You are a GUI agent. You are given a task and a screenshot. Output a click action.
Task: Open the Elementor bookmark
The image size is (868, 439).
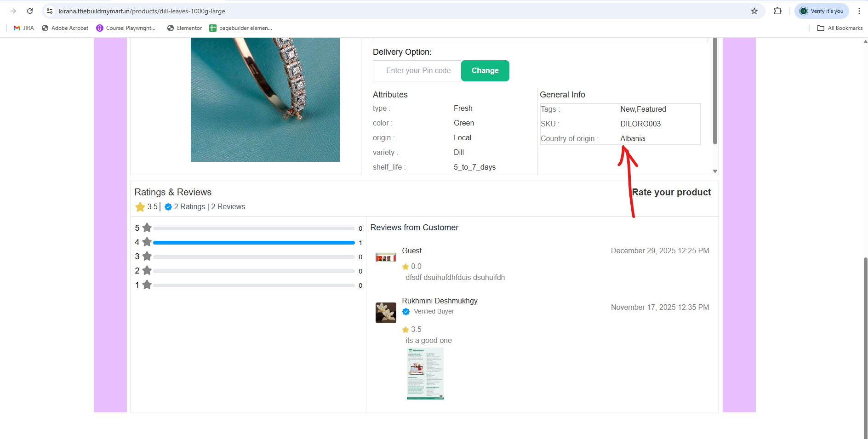(184, 28)
